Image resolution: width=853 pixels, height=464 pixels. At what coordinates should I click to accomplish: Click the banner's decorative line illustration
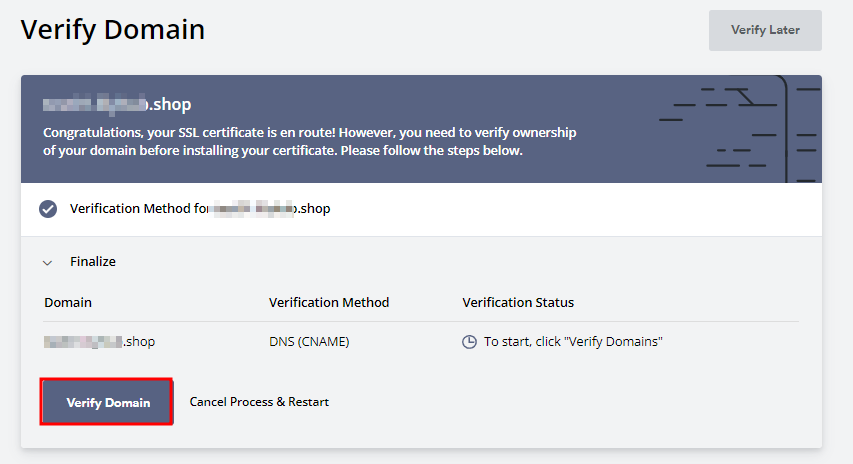(740, 128)
